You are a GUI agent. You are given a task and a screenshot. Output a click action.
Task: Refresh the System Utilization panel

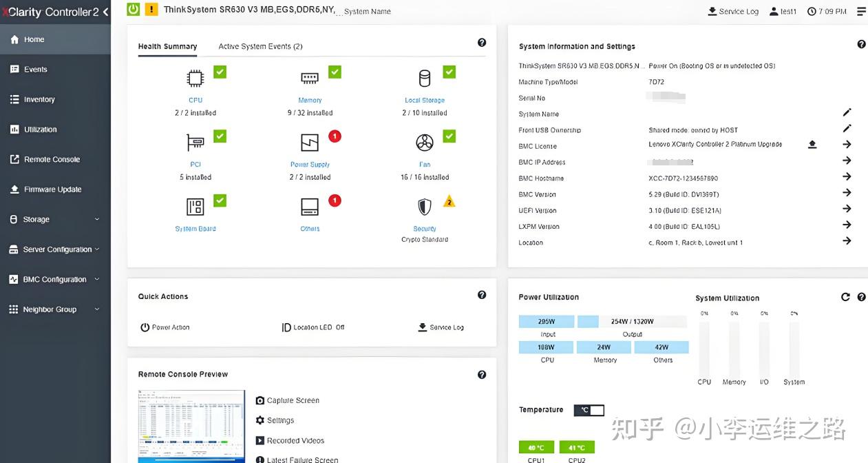845,297
